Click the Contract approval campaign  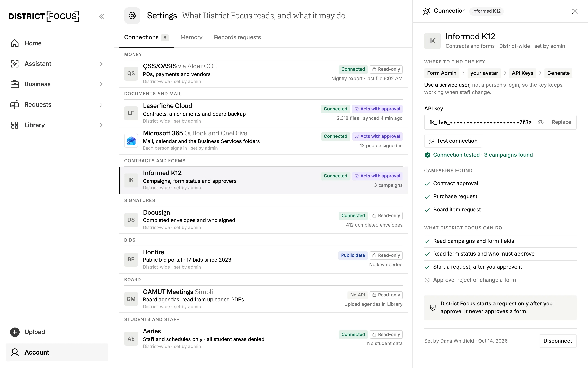point(500,184)
